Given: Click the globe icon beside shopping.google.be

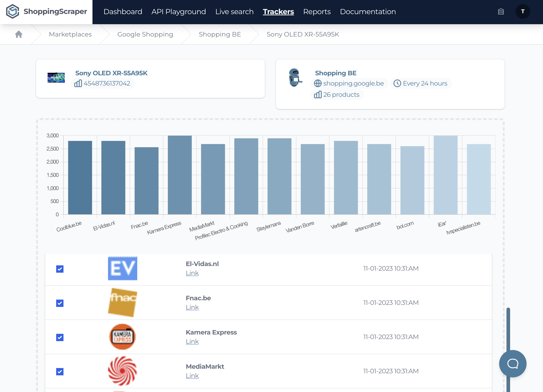Looking at the screenshot, I should click(318, 84).
